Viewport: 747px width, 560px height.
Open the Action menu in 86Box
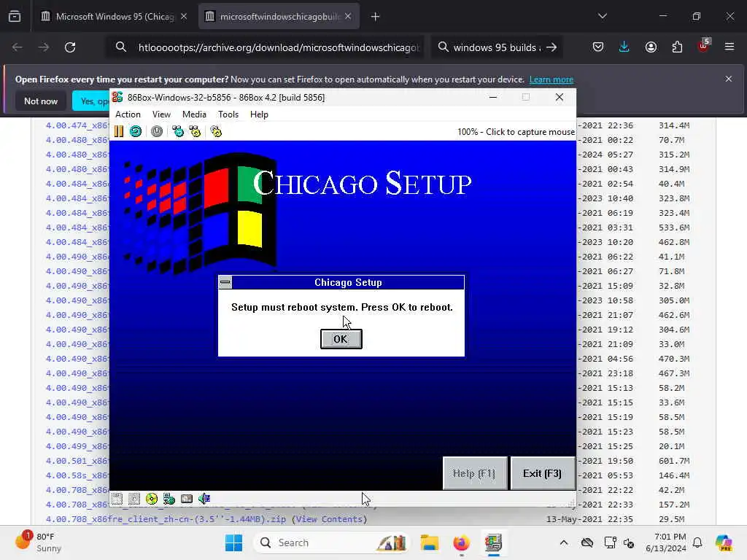pyautogui.click(x=128, y=114)
